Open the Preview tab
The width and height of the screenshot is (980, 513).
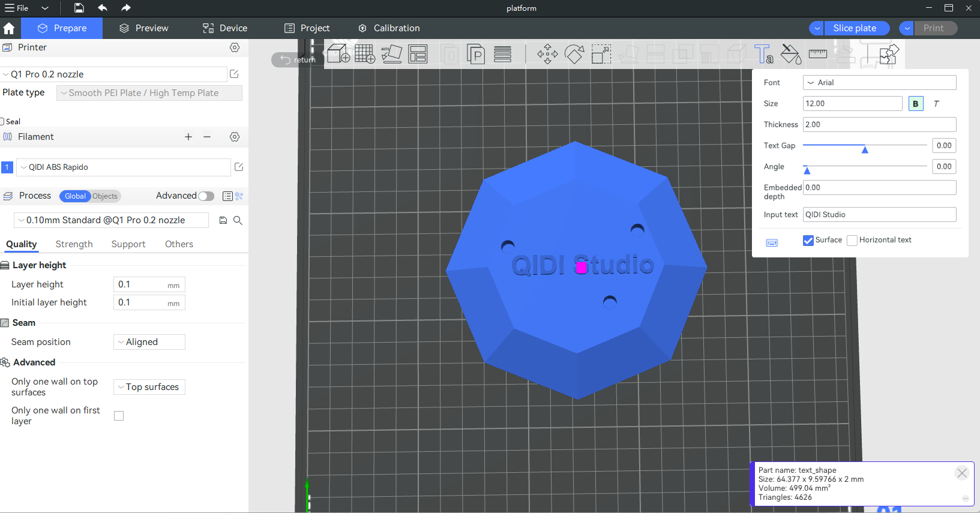click(x=144, y=28)
